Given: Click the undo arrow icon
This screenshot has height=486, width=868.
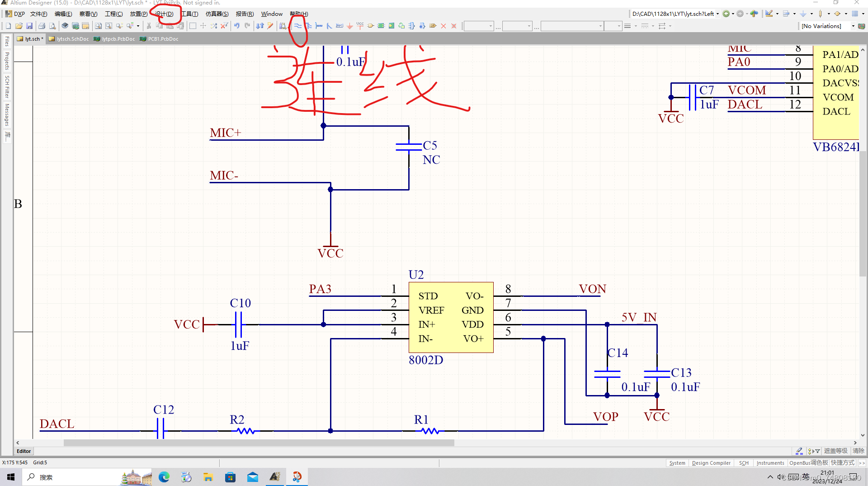Looking at the screenshot, I should [236, 26].
